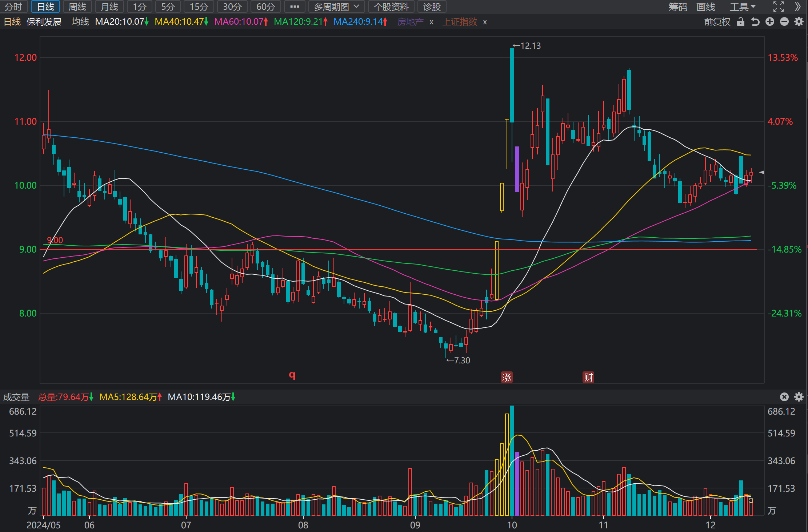Click the 10 month axis label

(512, 525)
